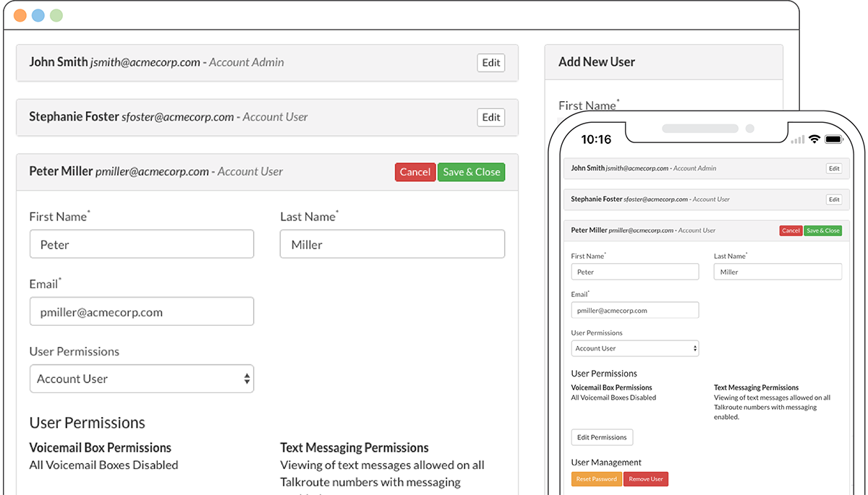Tap Edit for John Smith on phone

click(834, 168)
